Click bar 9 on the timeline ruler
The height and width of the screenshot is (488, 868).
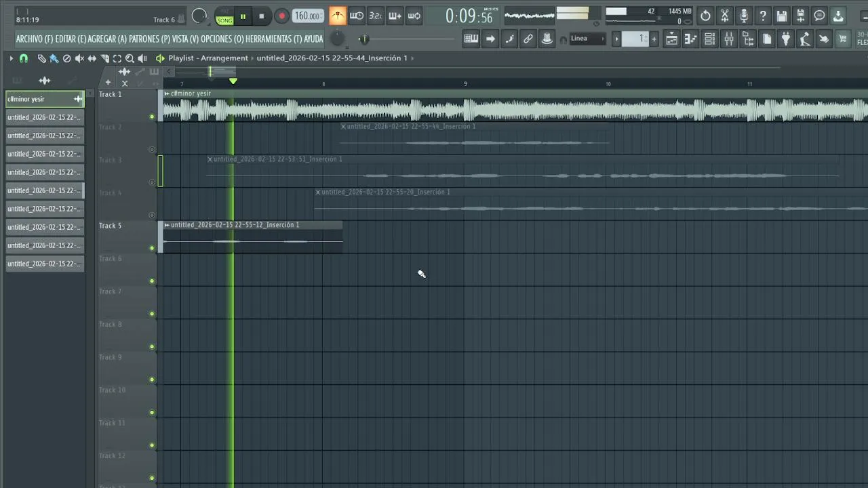465,83
